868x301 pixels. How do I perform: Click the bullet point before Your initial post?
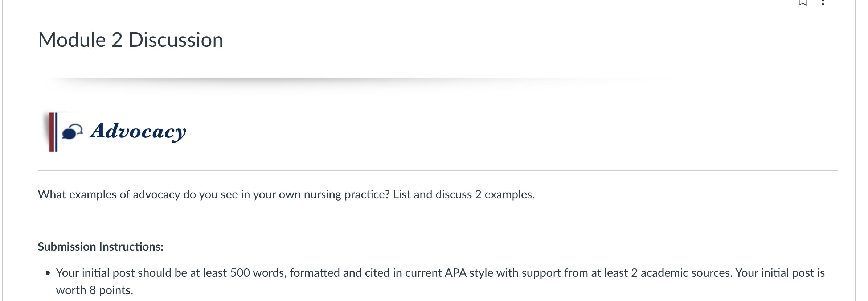click(x=48, y=273)
